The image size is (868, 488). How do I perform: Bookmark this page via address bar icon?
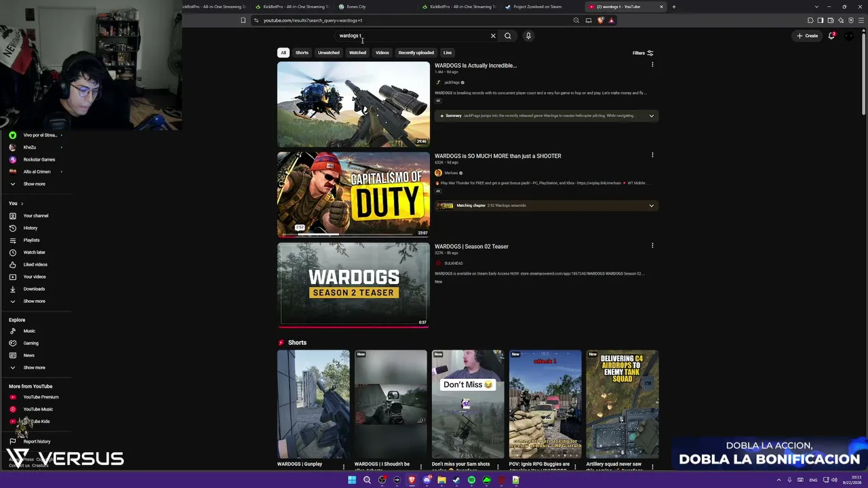pyautogui.click(x=243, y=20)
